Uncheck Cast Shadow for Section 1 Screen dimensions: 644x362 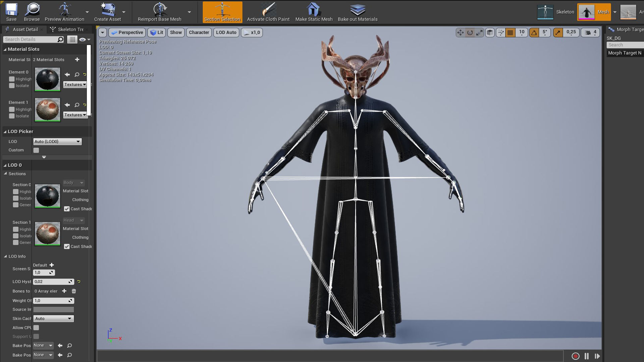[67, 246]
